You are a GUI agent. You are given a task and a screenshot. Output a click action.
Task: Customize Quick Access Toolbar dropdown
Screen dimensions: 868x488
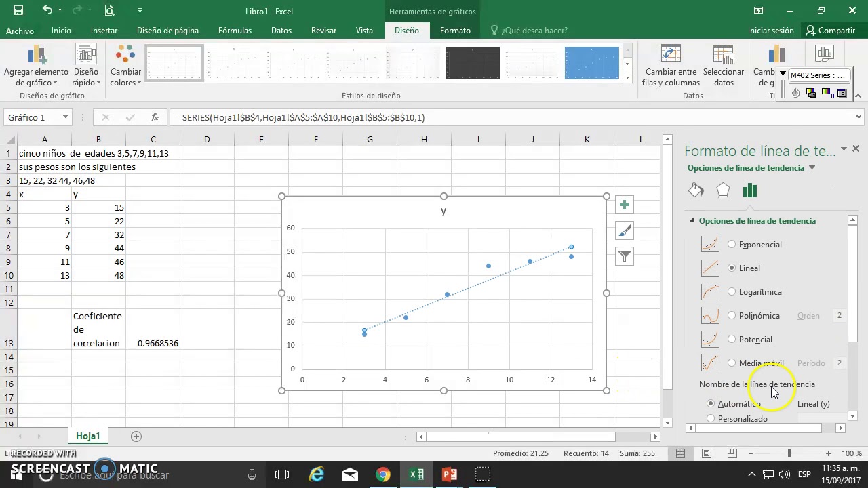coord(140,10)
